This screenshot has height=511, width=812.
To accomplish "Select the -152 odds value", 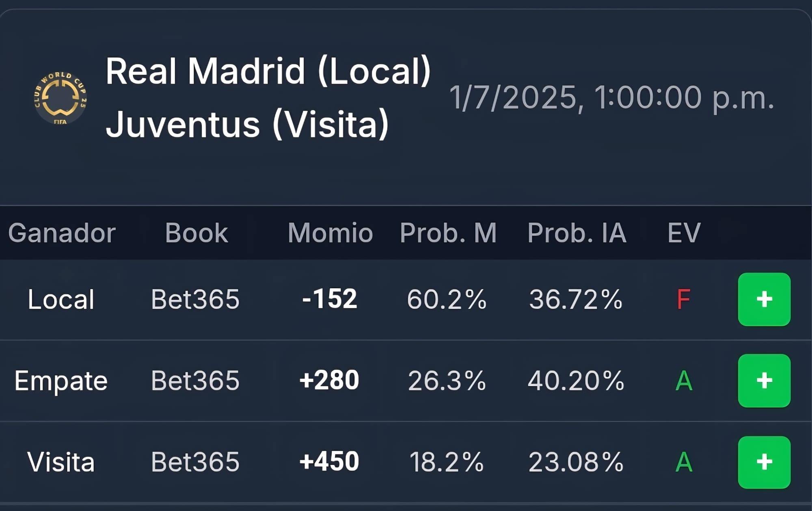I will click(330, 299).
